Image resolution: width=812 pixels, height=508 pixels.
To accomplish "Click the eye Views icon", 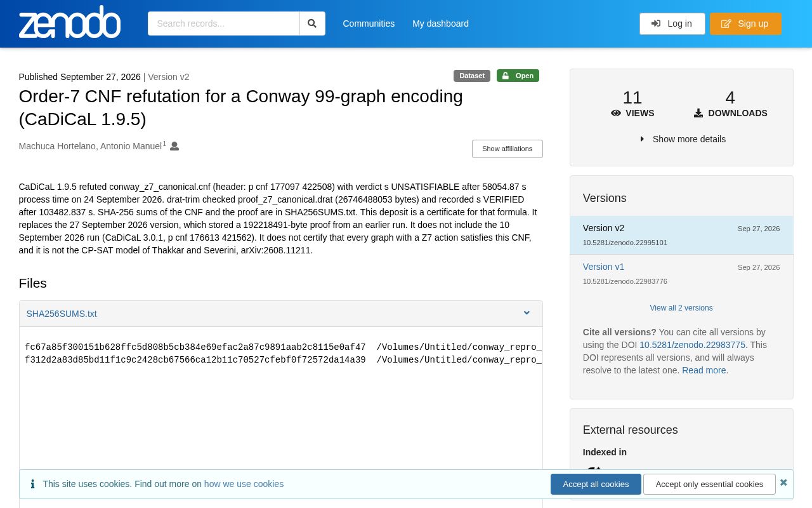I will click(615, 113).
